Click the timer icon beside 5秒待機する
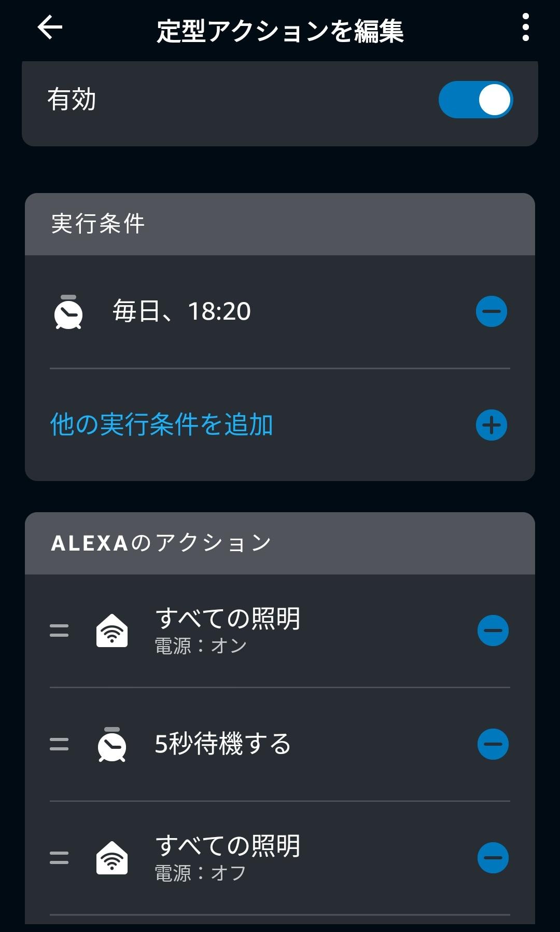 [x=112, y=745]
